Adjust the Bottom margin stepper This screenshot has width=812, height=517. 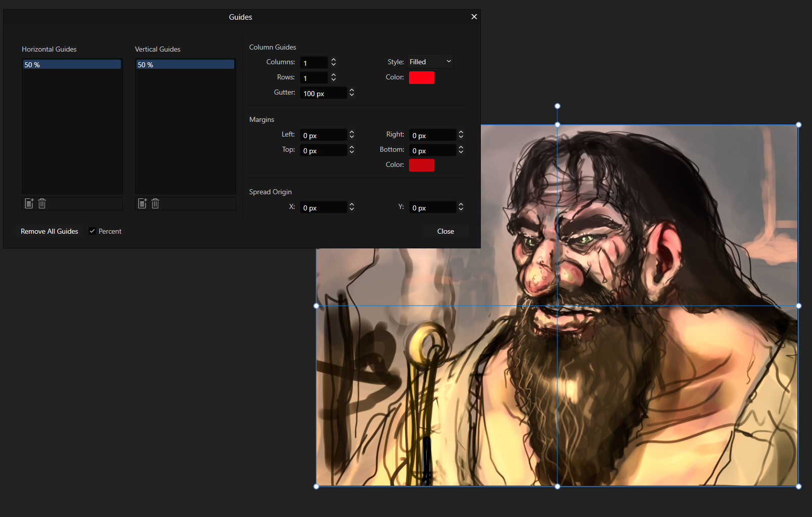click(x=461, y=150)
